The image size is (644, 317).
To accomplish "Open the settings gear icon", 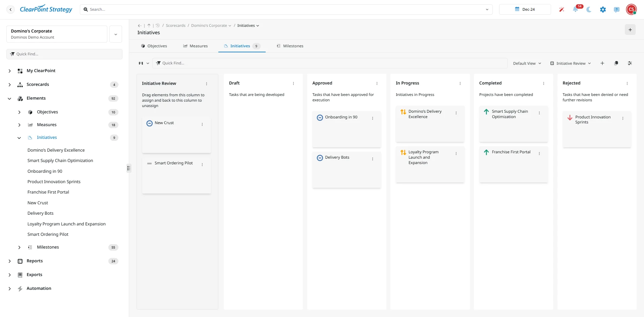I will click(603, 9).
